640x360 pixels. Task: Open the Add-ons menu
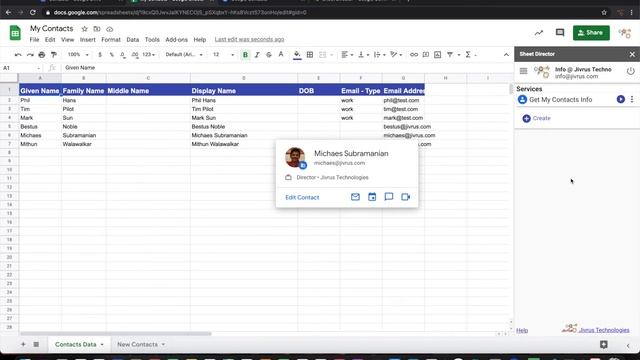[176, 40]
